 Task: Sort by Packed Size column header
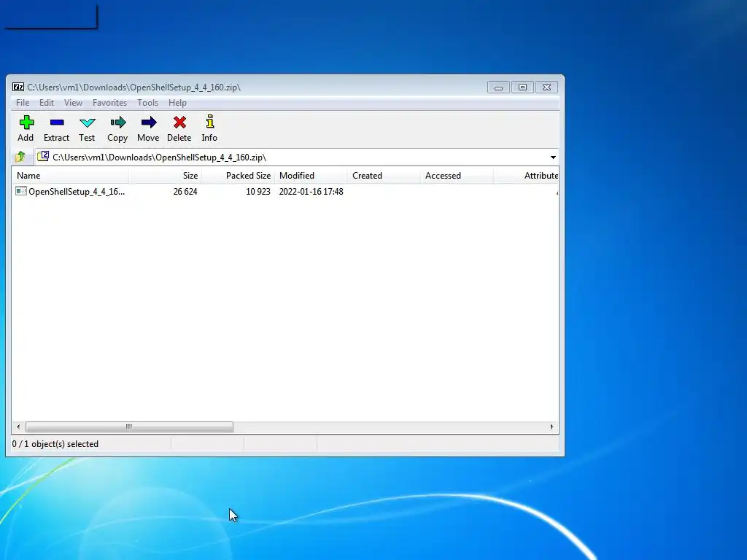click(238, 176)
